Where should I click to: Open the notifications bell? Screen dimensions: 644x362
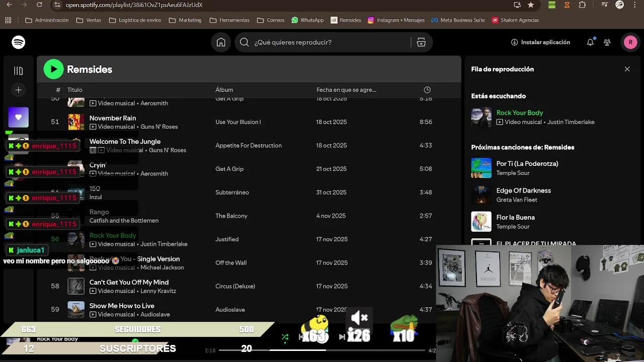(x=590, y=42)
